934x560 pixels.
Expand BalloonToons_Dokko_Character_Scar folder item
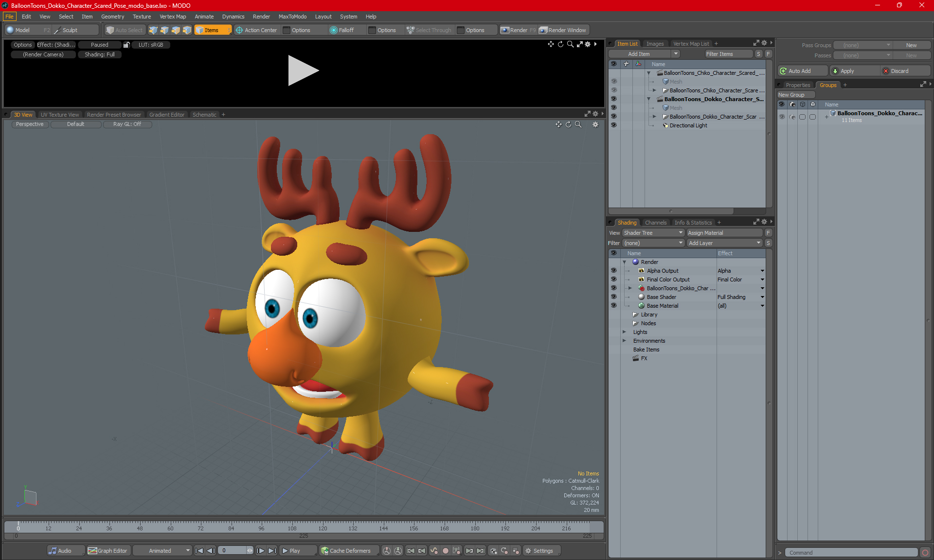(x=655, y=117)
